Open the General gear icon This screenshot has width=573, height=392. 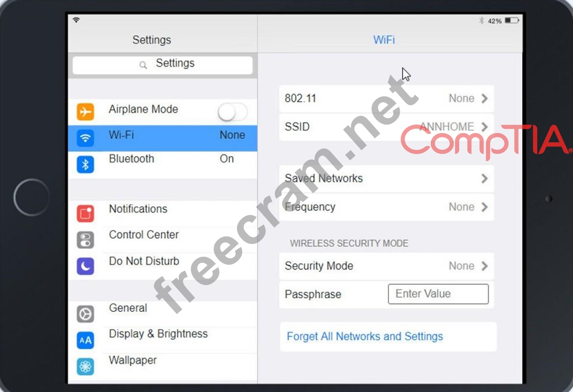(85, 314)
